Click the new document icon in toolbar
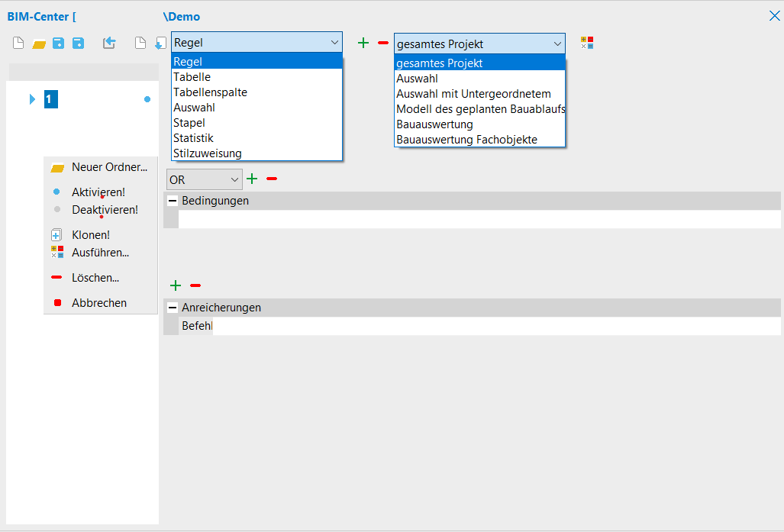Image resolution: width=784 pixels, height=532 pixels. pos(18,44)
